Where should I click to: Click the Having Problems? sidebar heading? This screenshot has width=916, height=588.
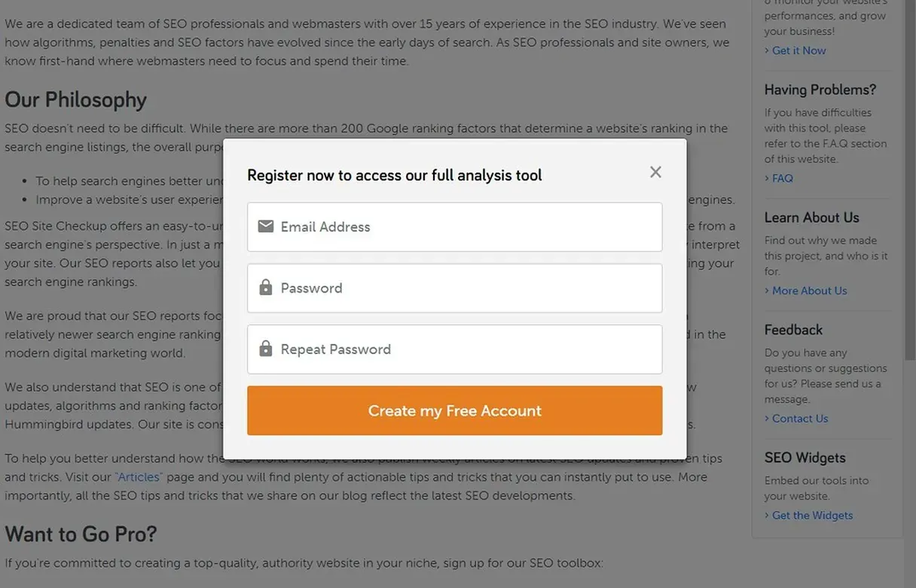tap(820, 90)
